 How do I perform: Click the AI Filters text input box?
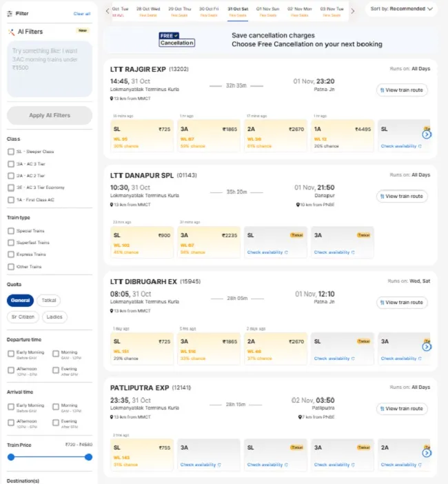[x=50, y=69]
